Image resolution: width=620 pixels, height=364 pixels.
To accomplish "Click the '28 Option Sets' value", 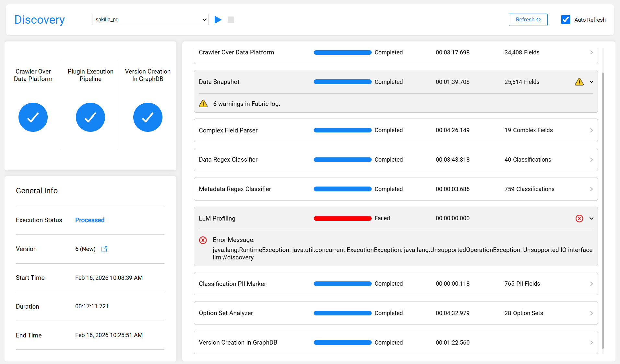I will point(524,313).
